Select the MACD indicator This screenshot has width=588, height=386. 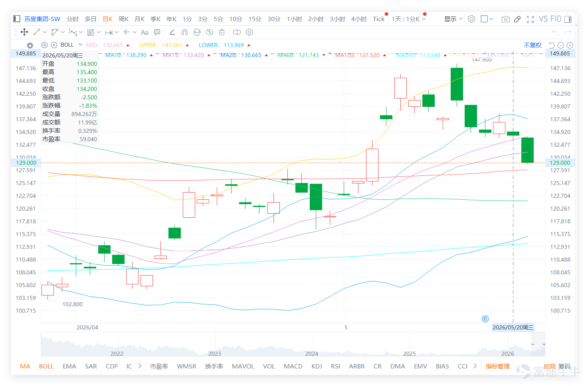(293, 366)
